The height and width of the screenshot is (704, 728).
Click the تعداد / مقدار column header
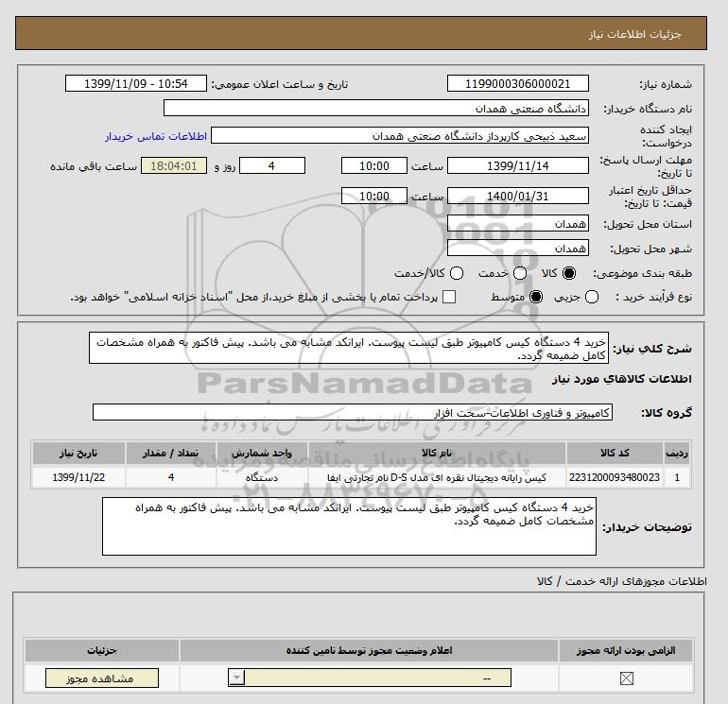[171, 453]
